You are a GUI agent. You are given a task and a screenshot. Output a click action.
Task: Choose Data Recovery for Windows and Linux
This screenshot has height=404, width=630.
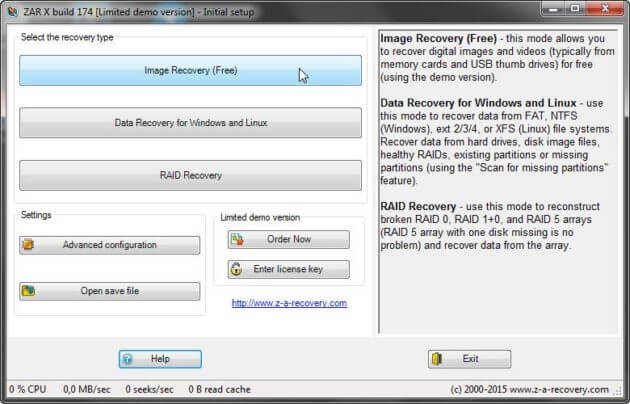(x=190, y=123)
